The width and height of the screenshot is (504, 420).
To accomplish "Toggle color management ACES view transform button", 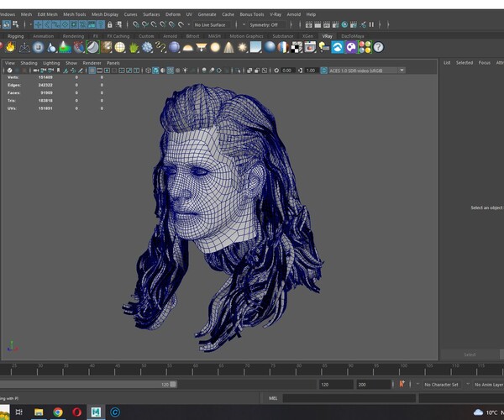I will point(323,71).
